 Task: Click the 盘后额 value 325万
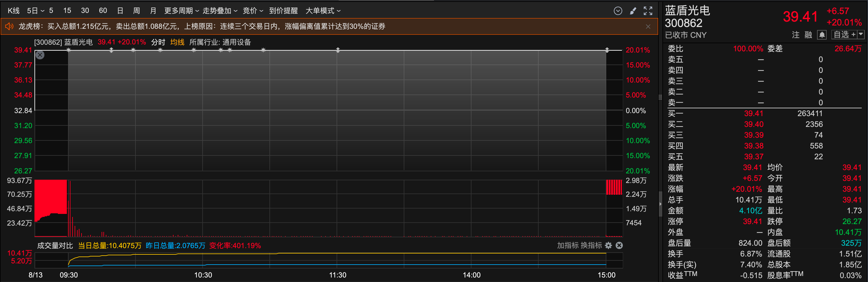coord(851,243)
